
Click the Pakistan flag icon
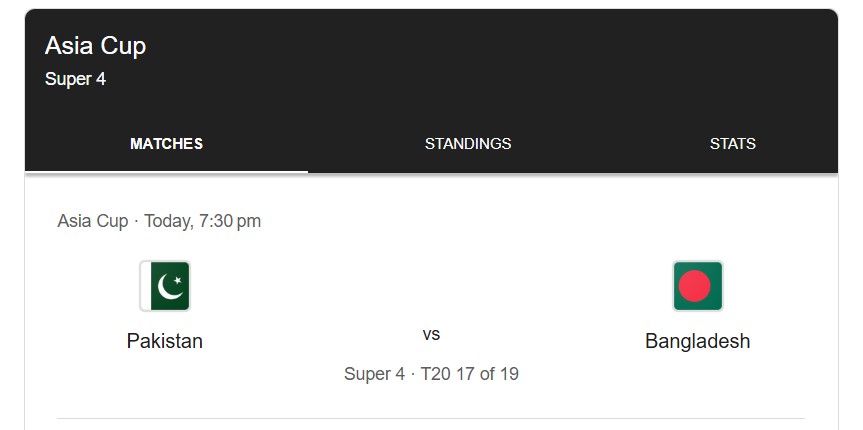[165, 286]
